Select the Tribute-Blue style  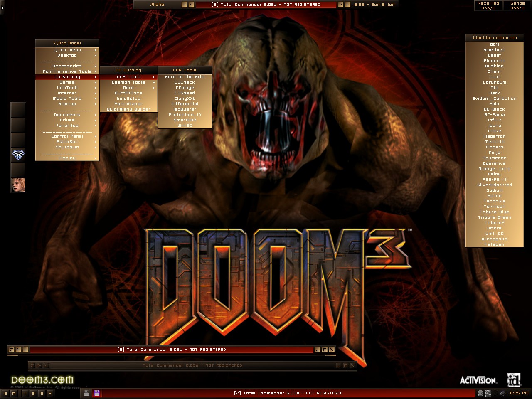click(495, 212)
